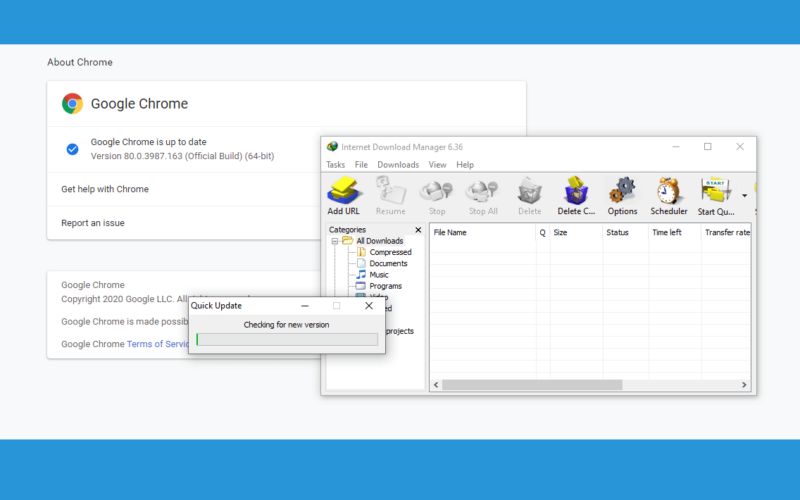Viewport: 800px width, 500px height.
Task: Open the Downloads menu
Action: (x=398, y=165)
